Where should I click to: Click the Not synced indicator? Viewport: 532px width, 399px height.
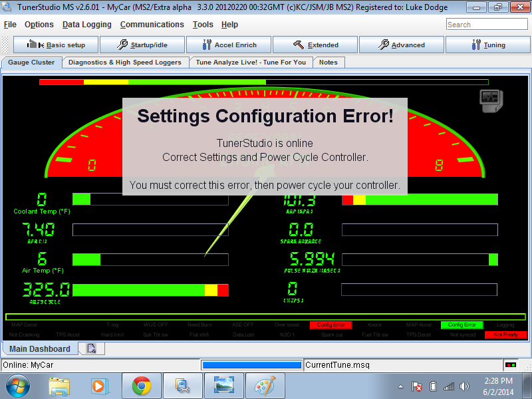click(463, 334)
